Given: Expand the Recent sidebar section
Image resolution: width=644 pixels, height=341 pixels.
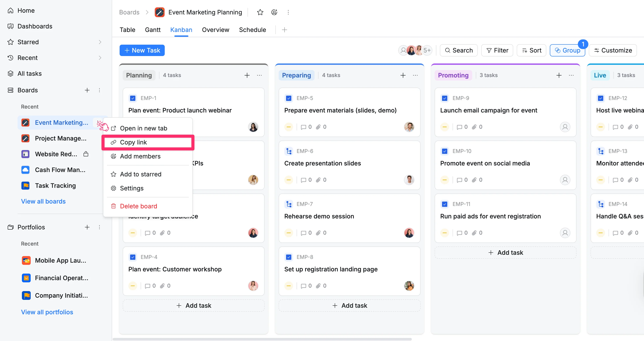Looking at the screenshot, I should coord(100,58).
